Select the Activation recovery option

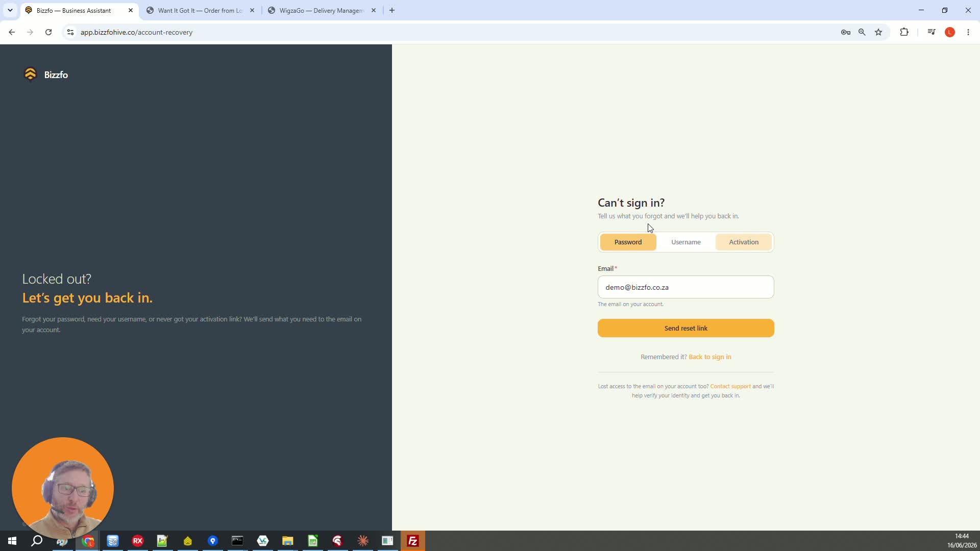pyautogui.click(x=744, y=242)
